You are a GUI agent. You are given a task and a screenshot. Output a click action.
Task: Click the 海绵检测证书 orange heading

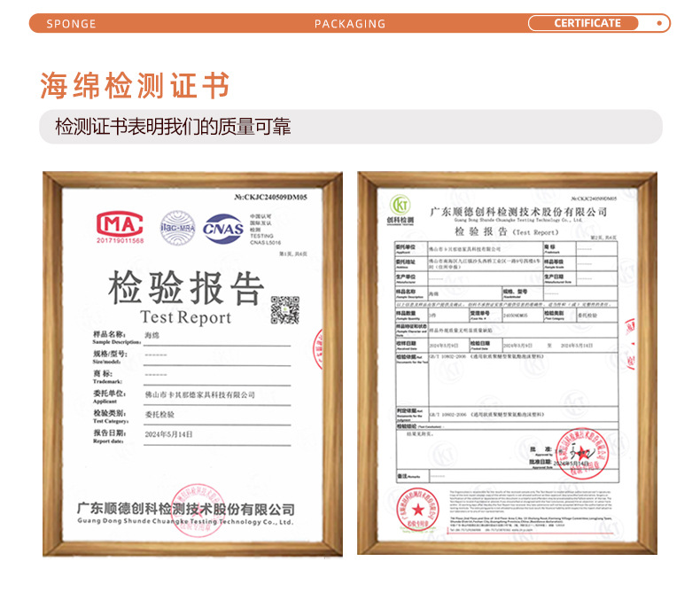tap(135, 85)
